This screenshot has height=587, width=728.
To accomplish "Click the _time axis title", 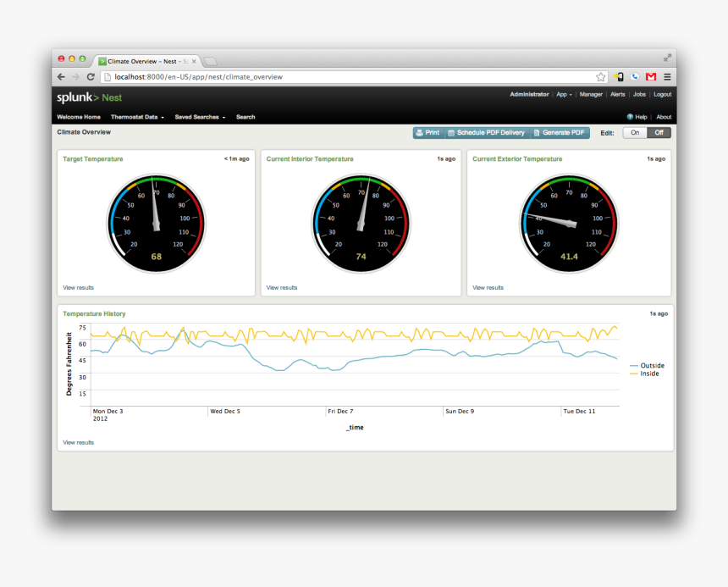I will pyautogui.click(x=355, y=428).
